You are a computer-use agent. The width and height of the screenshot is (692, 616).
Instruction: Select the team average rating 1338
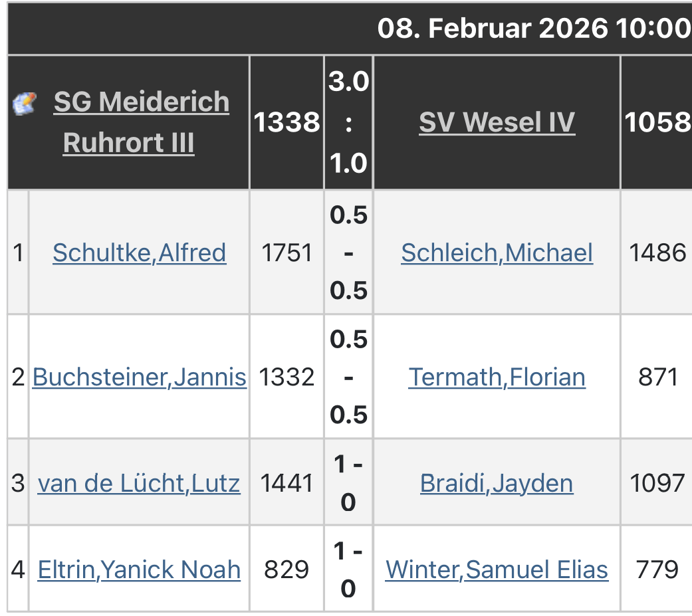287,122
